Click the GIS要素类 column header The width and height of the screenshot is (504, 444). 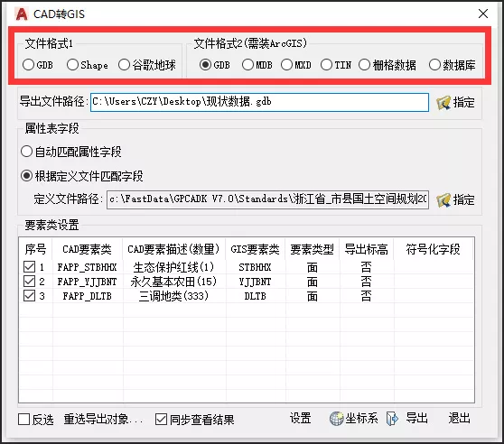pyautogui.click(x=256, y=249)
